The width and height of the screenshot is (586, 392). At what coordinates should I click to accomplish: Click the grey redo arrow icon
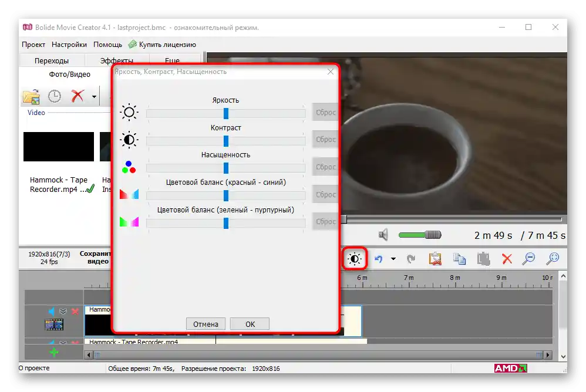pyautogui.click(x=410, y=259)
